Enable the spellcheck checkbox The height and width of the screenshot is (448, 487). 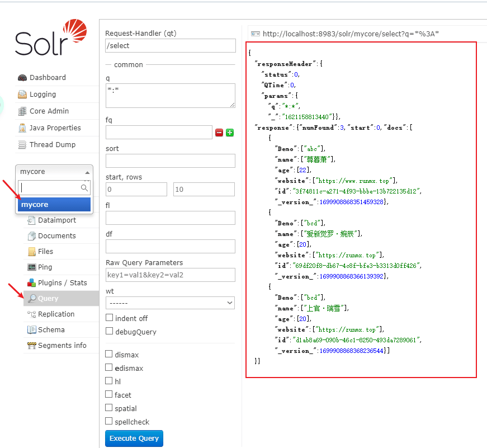(x=108, y=421)
